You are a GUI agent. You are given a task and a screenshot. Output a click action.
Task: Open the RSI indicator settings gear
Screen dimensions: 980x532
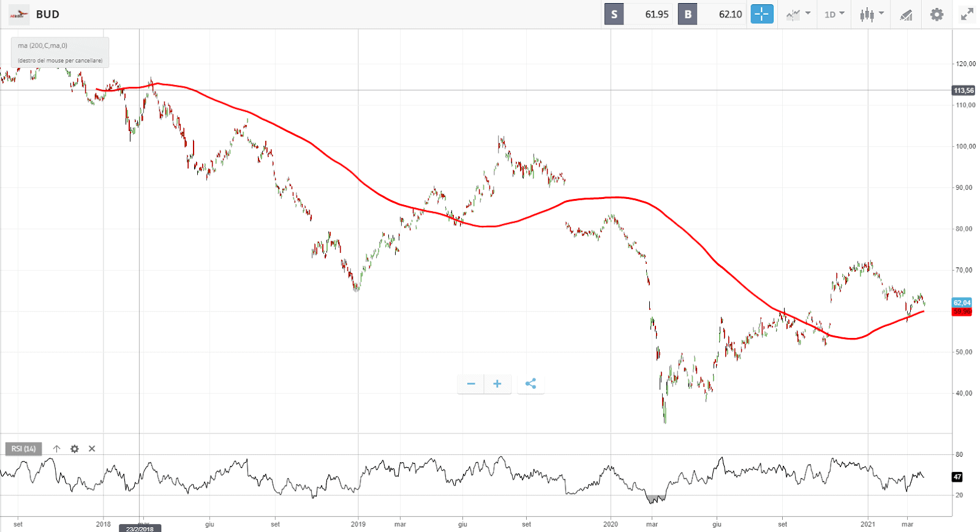coord(75,449)
